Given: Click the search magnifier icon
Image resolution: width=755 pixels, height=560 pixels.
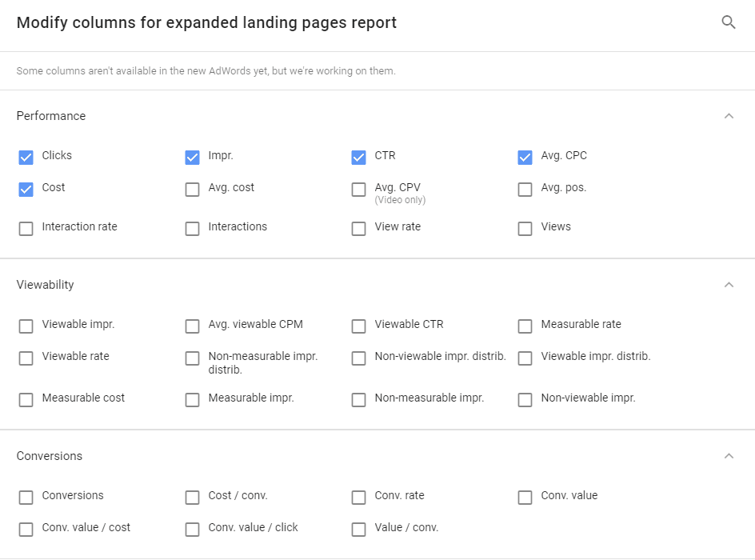Looking at the screenshot, I should pyautogui.click(x=728, y=22).
